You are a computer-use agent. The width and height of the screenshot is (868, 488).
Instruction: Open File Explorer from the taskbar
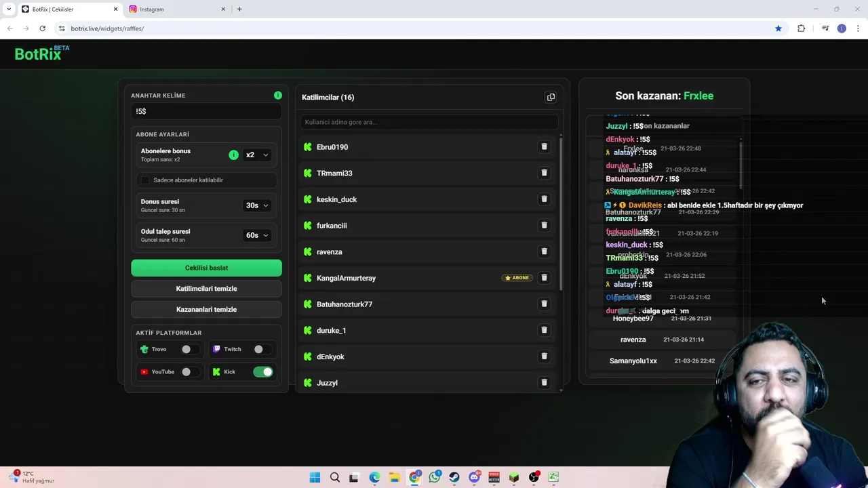point(395,477)
